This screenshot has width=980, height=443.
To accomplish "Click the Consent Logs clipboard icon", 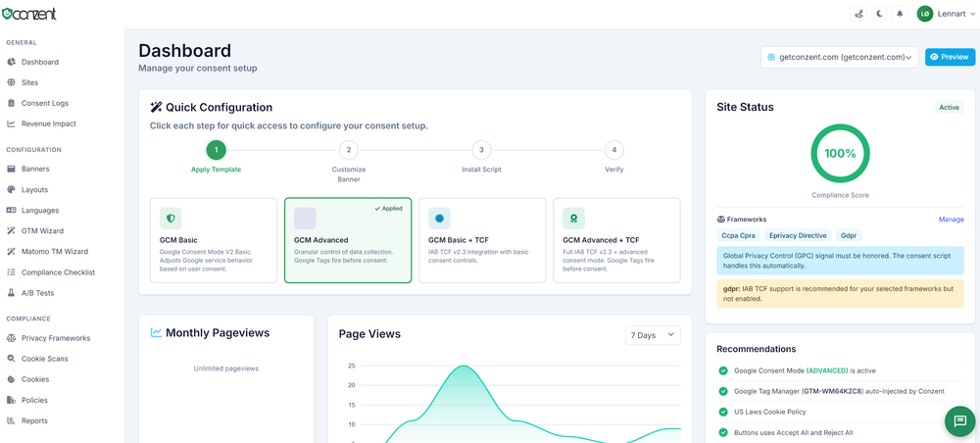I will 11,103.
